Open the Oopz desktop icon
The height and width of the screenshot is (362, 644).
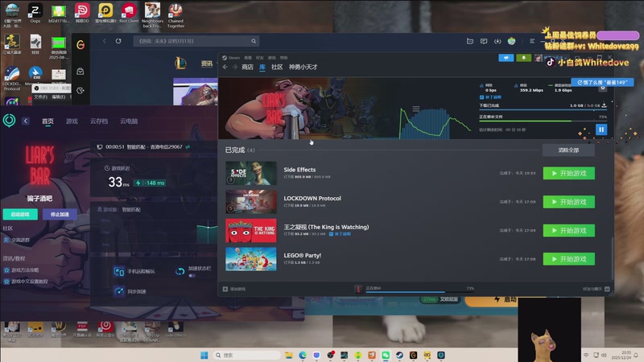click(x=35, y=13)
